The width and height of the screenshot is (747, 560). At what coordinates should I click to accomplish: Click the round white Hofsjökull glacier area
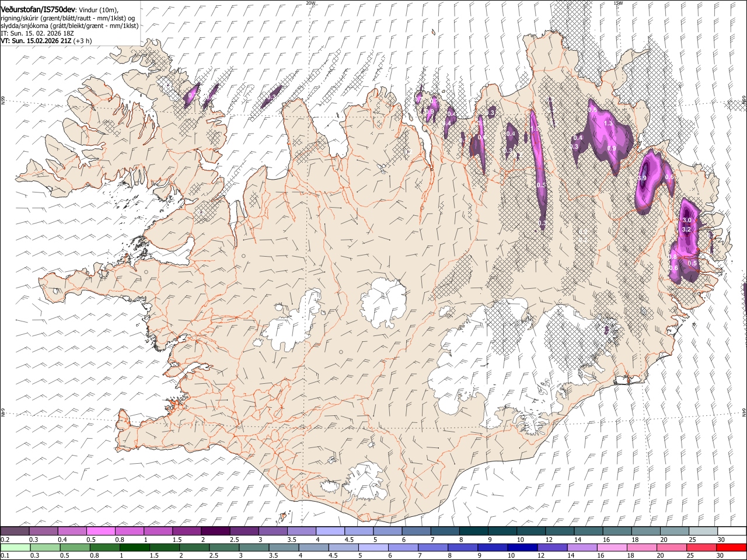click(x=383, y=302)
